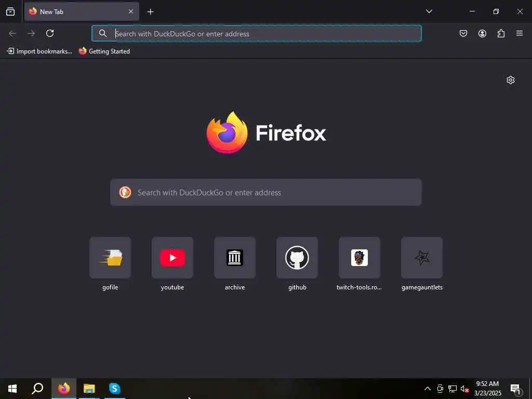Open Firefox View tab list icon
532x399 pixels.
coord(10,12)
